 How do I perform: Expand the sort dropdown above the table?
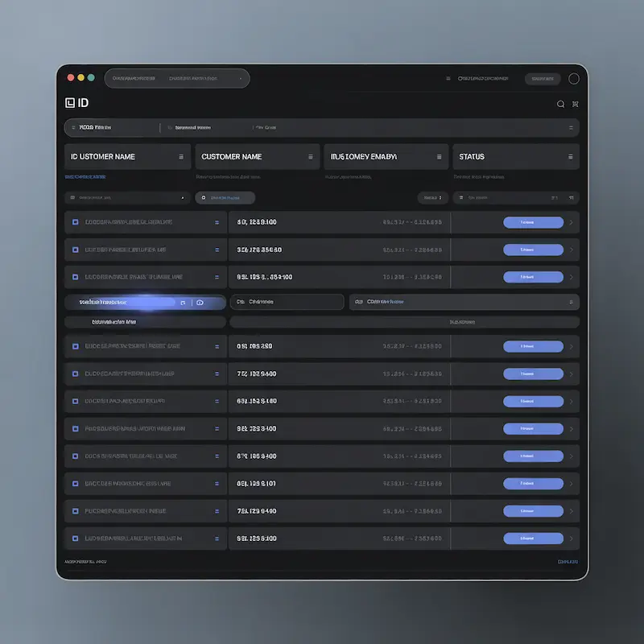point(433,197)
